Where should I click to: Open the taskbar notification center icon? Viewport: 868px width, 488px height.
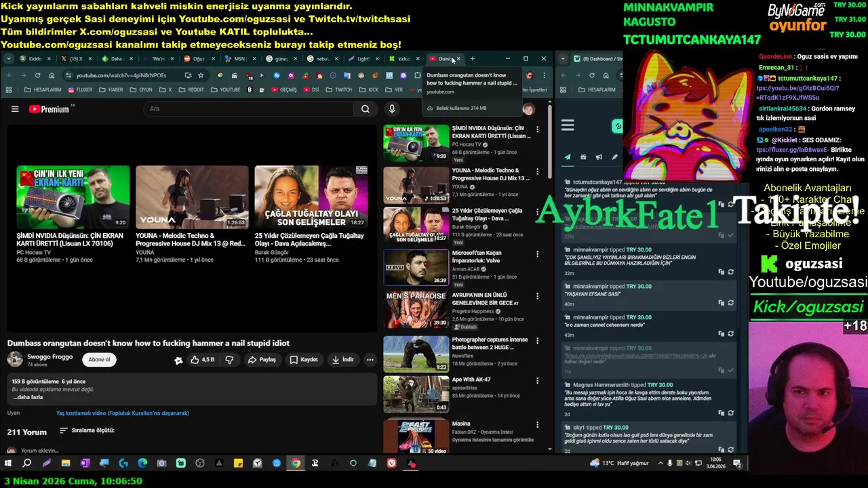[x=738, y=464]
